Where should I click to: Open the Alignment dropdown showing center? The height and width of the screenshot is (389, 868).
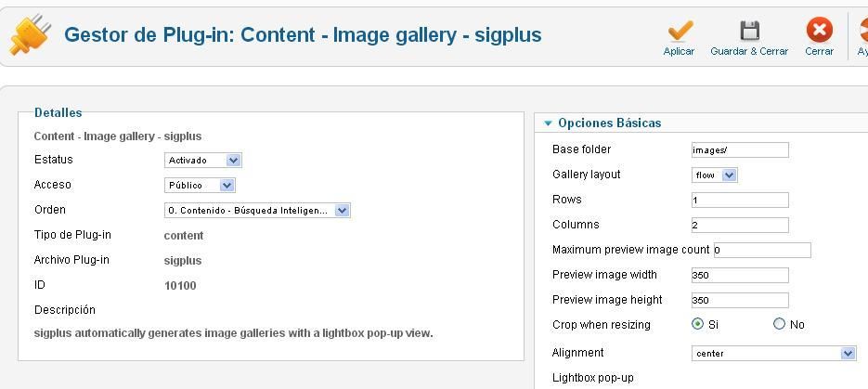coord(774,353)
